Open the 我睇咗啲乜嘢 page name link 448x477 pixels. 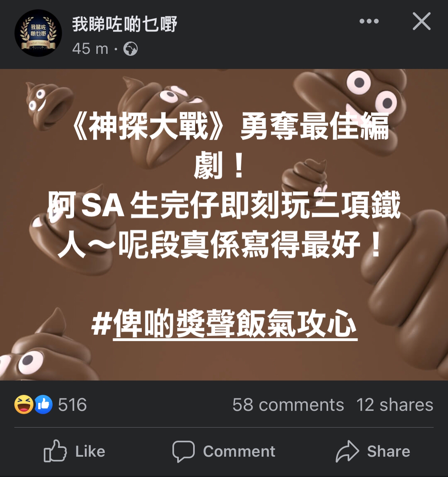[x=125, y=24]
